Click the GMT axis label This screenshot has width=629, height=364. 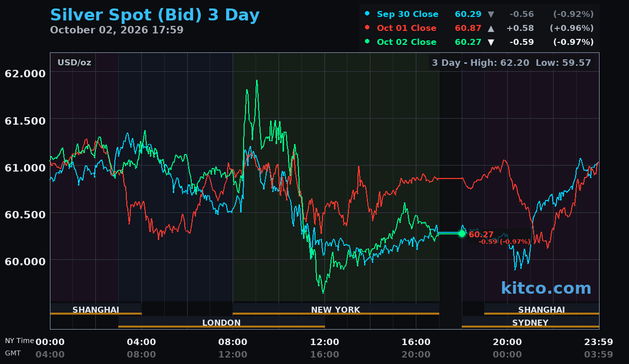click(13, 353)
